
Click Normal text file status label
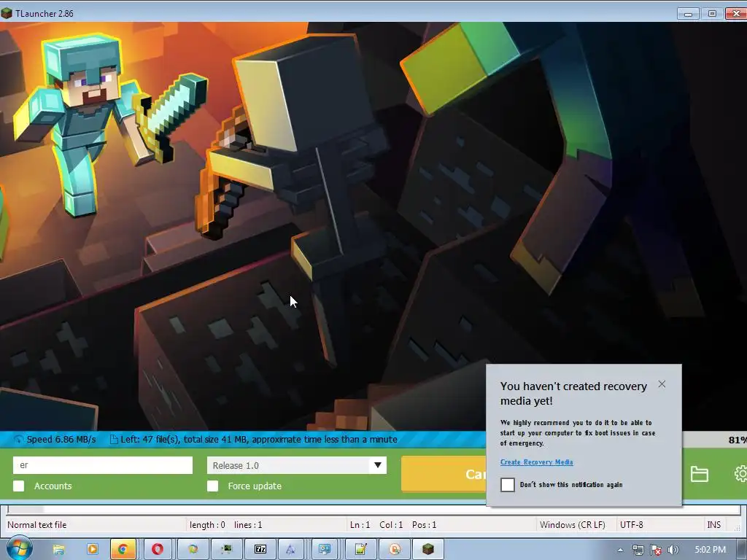[x=36, y=525]
